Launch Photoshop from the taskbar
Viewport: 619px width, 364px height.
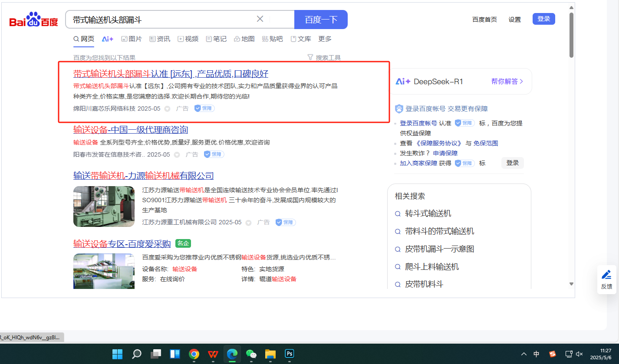290,354
